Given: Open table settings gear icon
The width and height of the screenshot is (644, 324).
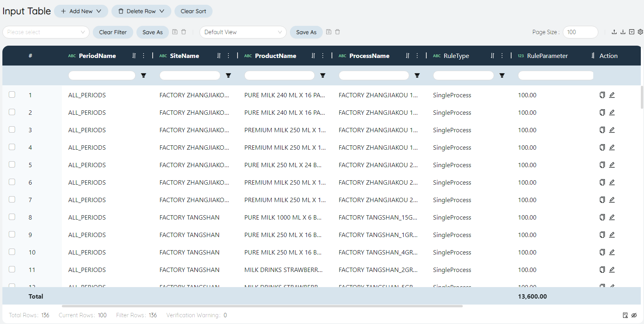Looking at the screenshot, I should pyautogui.click(x=640, y=32).
